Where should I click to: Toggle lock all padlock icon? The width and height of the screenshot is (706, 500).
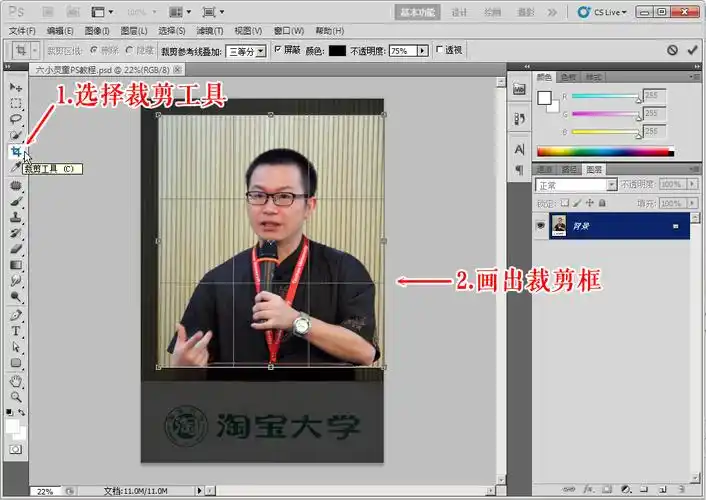[x=602, y=203]
